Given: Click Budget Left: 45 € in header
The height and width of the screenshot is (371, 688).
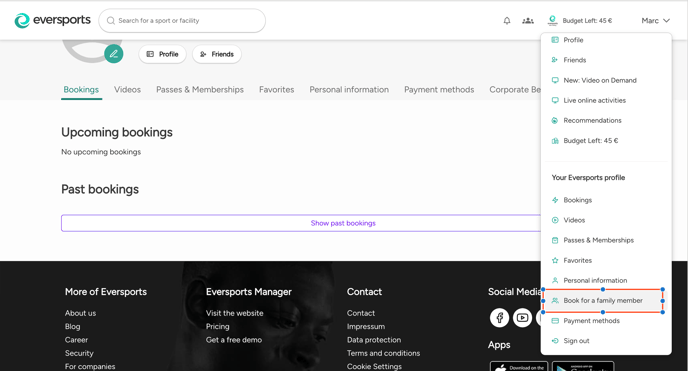Looking at the screenshot, I should [x=587, y=21].
